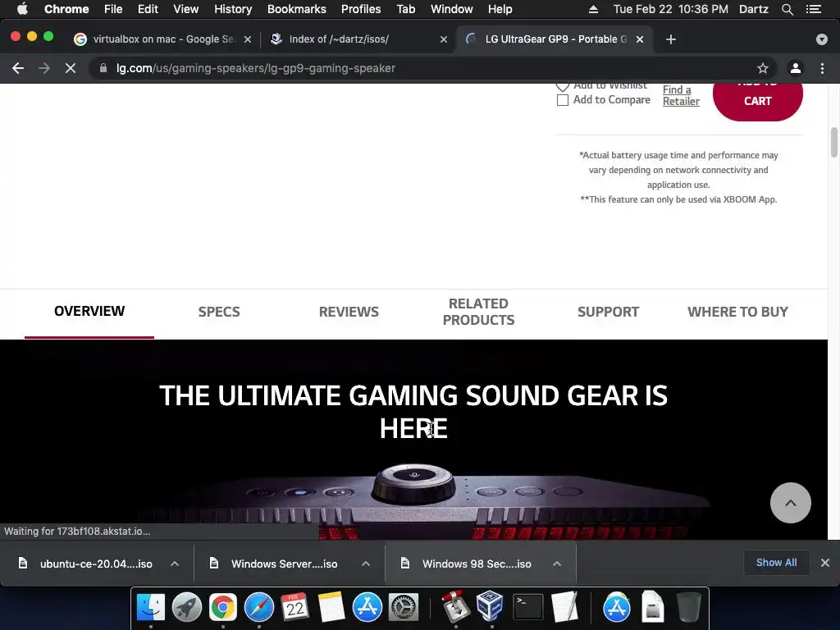This screenshot has width=840, height=630.
Task: Open System Preferences gear in Dock
Action: click(x=404, y=607)
